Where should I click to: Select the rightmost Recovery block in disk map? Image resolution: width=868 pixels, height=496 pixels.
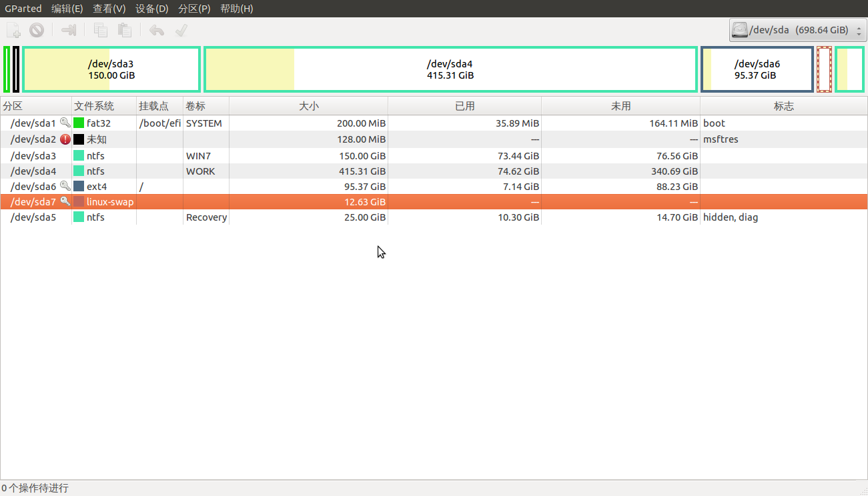[850, 69]
